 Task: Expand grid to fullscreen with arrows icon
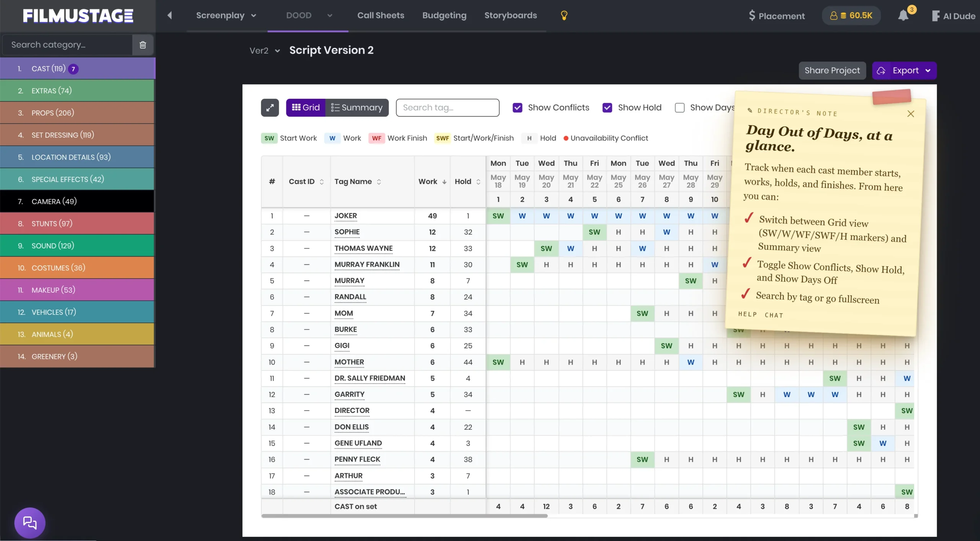270,108
